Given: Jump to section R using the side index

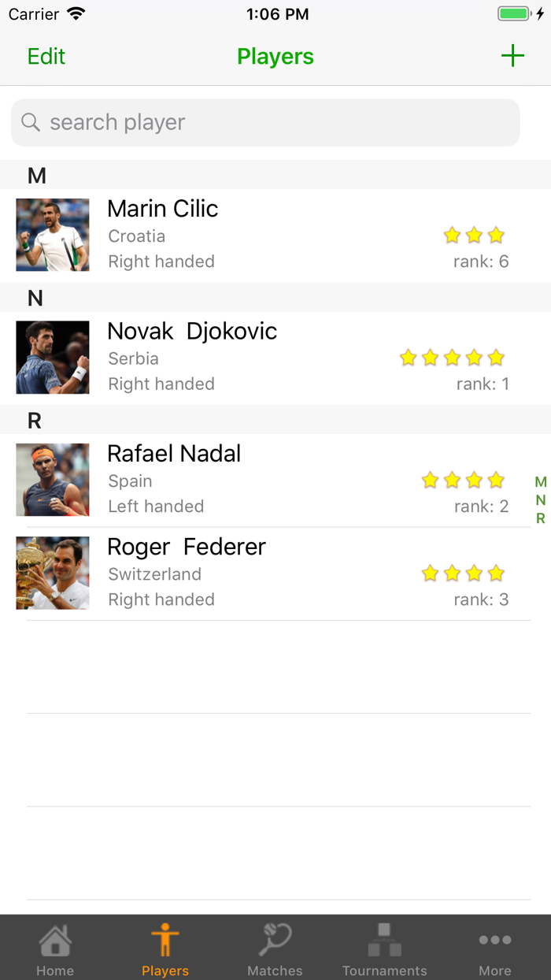Looking at the screenshot, I should point(541,518).
